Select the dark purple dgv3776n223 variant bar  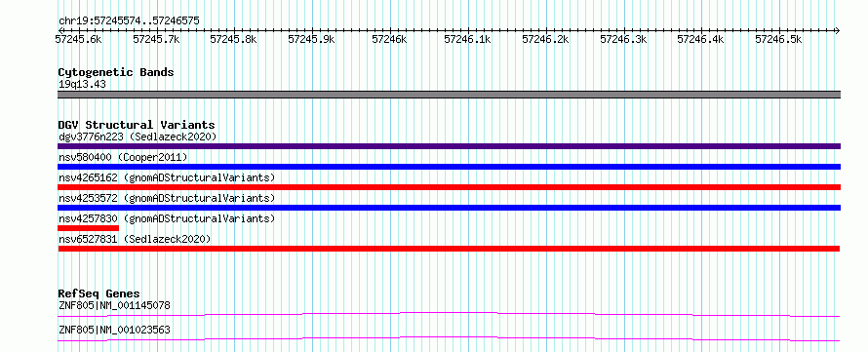[x=449, y=146]
